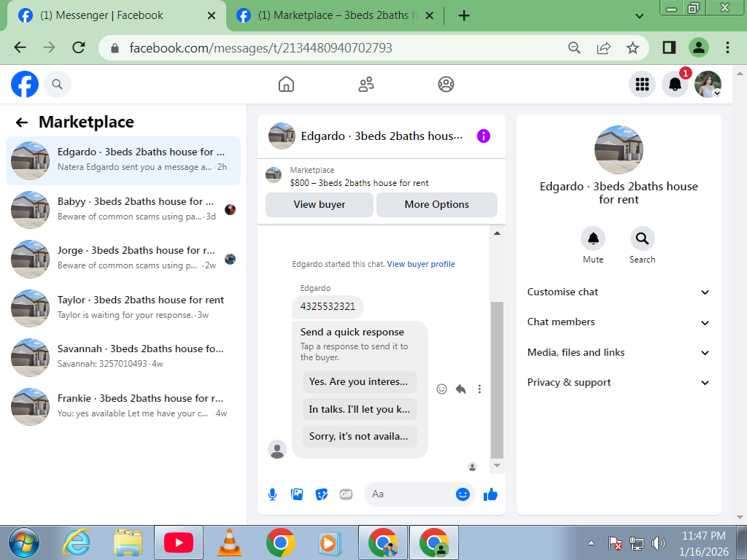This screenshot has height=560, width=747.
Task: Open the Edgardo conversation in the list
Action: tap(123, 160)
